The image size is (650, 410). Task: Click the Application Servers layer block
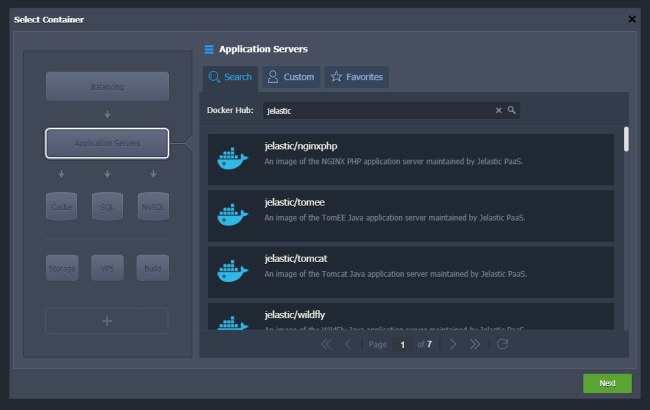tap(107, 143)
